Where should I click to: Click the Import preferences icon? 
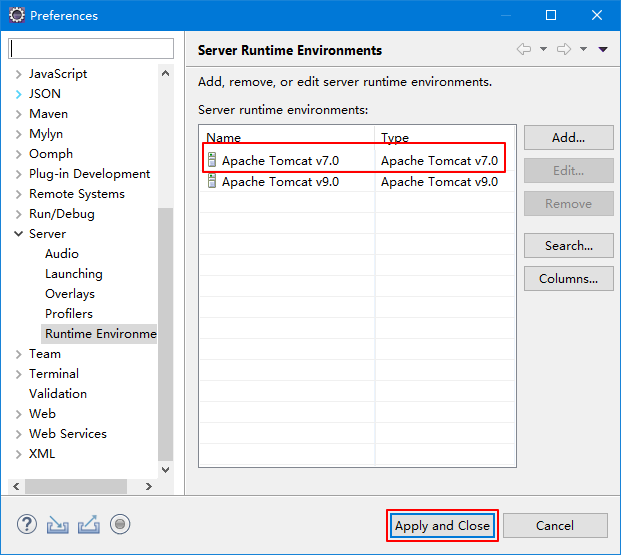coord(58,524)
